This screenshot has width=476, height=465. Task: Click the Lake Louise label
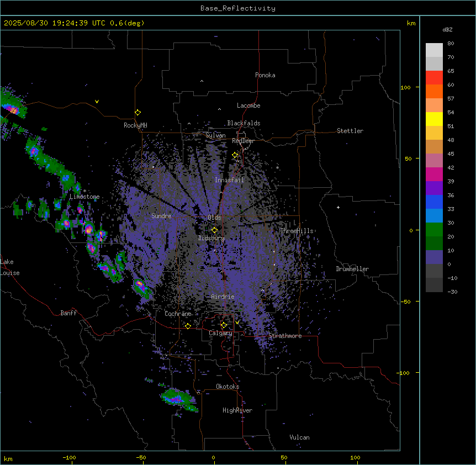(10, 267)
